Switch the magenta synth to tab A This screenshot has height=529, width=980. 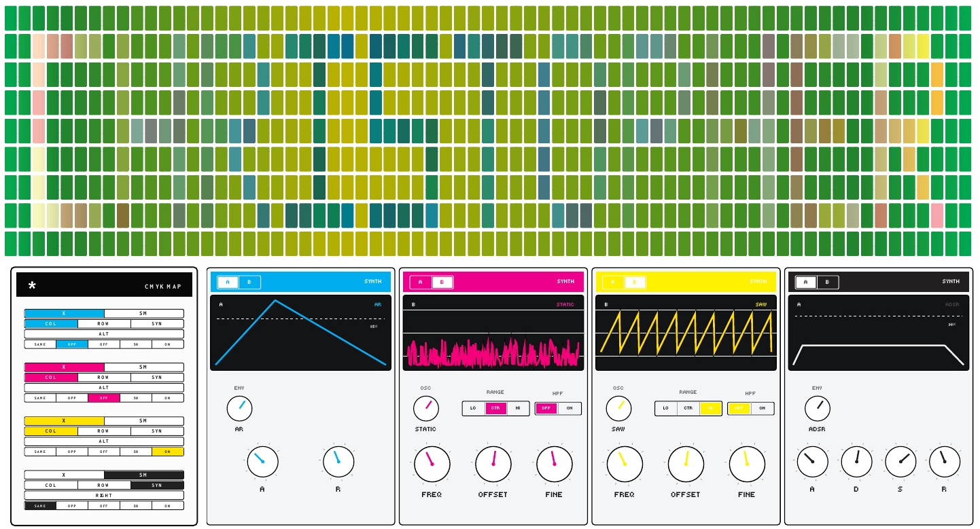click(x=421, y=282)
